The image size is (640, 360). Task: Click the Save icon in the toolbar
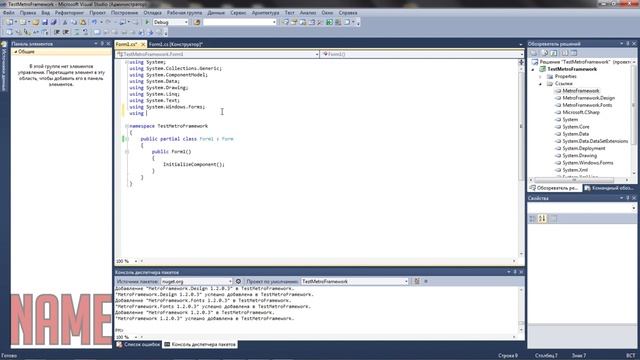(45, 22)
